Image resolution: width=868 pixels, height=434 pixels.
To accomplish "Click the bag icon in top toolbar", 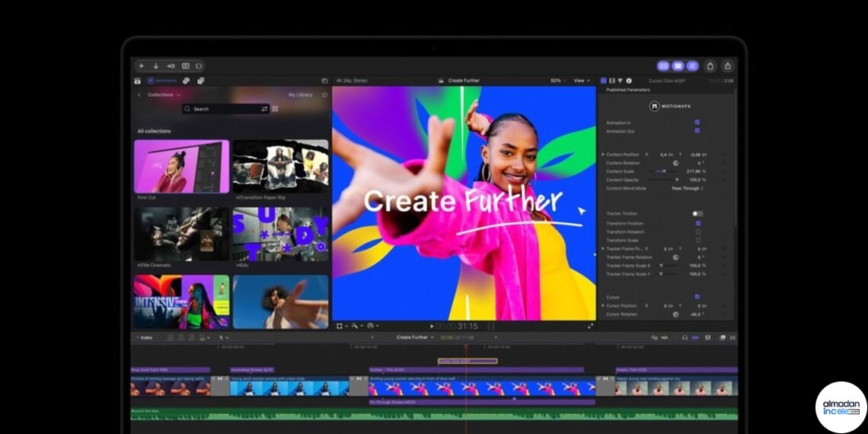I will click(x=710, y=66).
